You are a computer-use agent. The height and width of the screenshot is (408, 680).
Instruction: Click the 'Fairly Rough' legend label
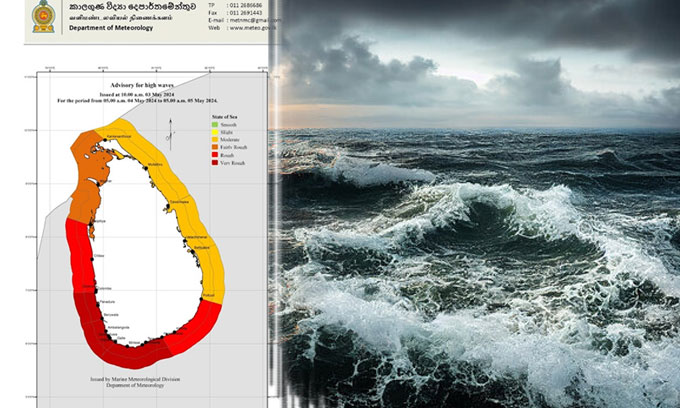[233, 147]
